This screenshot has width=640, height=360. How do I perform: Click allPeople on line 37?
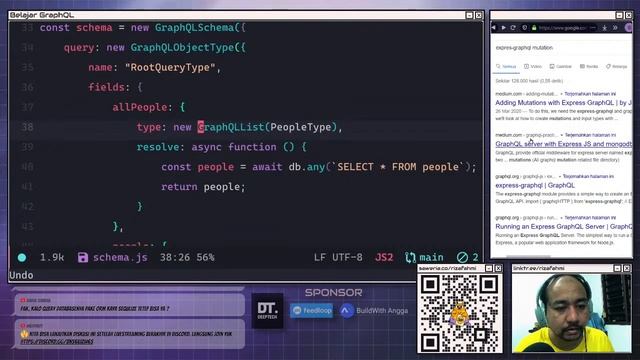pos(140,107)
